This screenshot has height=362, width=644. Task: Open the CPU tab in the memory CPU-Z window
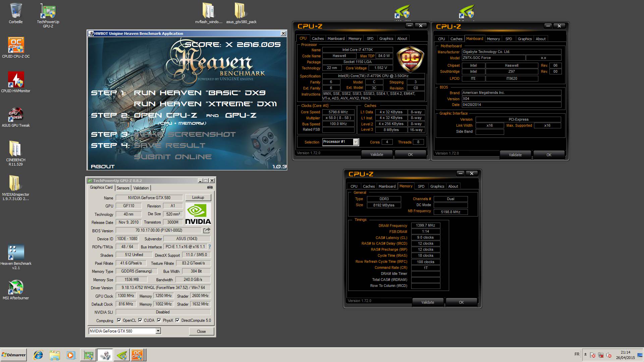354,186
